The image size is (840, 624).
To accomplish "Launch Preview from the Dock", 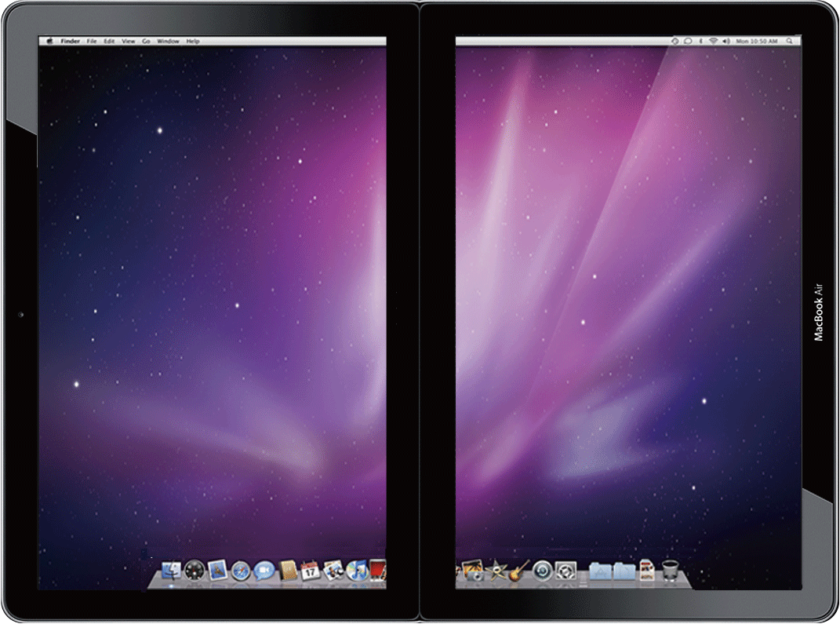I will click(333, 571).
